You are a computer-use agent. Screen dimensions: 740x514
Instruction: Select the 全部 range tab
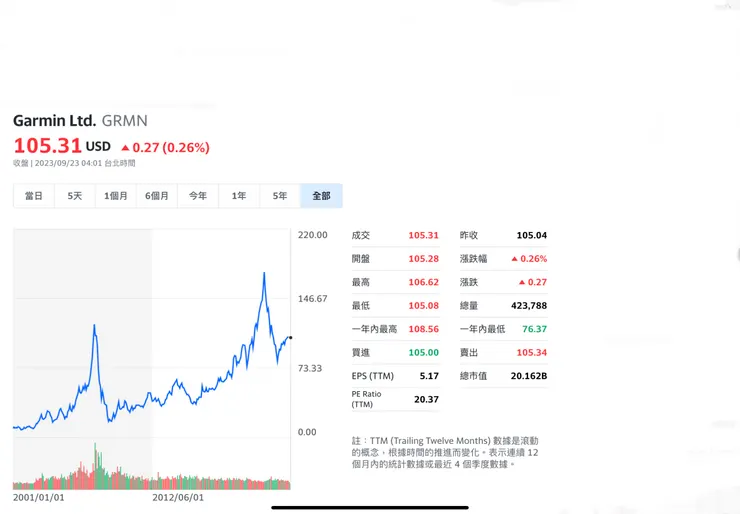(x=321, y=196)
